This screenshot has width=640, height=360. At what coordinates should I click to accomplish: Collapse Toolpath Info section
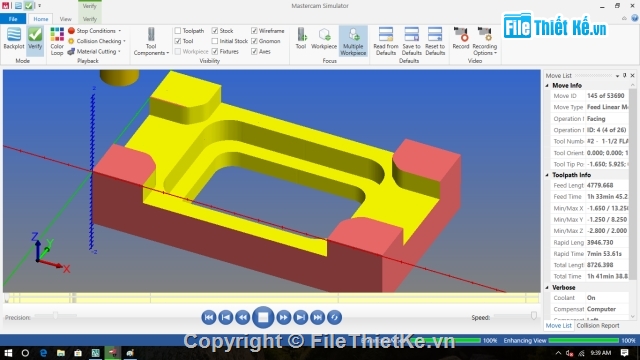(x=547, y=175)
